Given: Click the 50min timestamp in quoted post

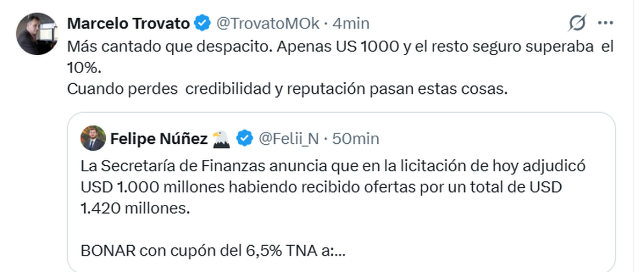Looking at the screenshot, I should 356,139.
